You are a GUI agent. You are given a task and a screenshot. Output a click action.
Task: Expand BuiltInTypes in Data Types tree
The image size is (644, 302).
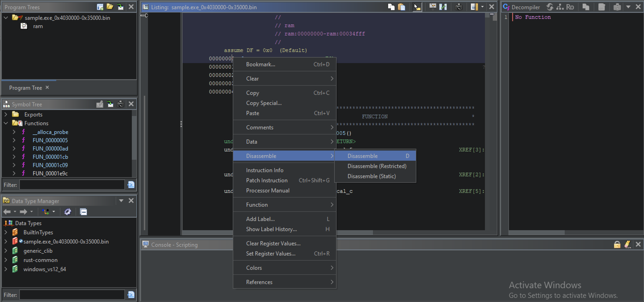tap(6, 232)
